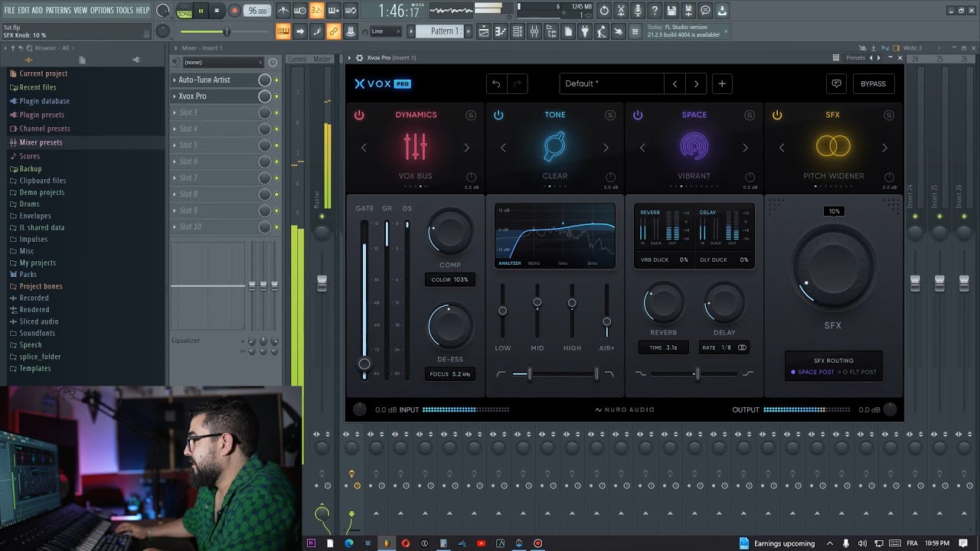Open the Xvox Pro plugin gear options
The width and height of the screenshot is (980, 551).
click(x=360, y=58)
